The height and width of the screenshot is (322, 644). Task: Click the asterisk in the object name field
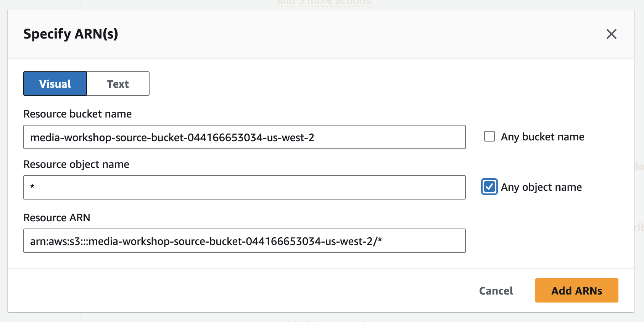(x=32, y=187)
